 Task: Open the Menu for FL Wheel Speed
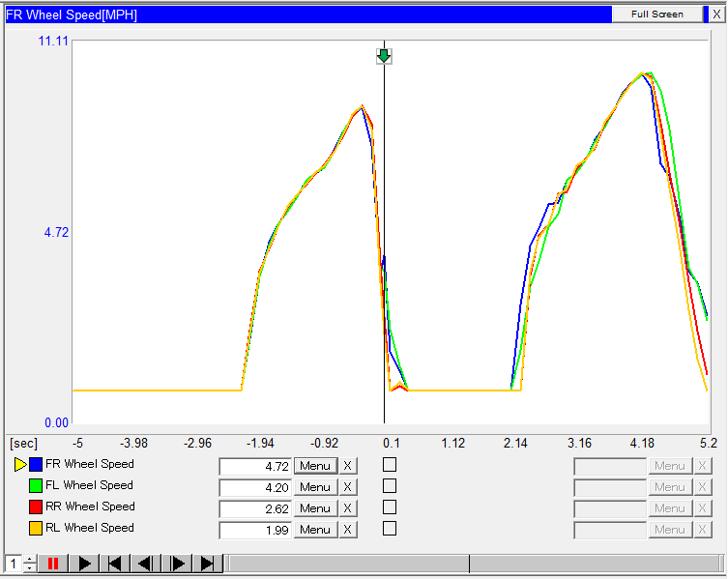tap(315, 487)
